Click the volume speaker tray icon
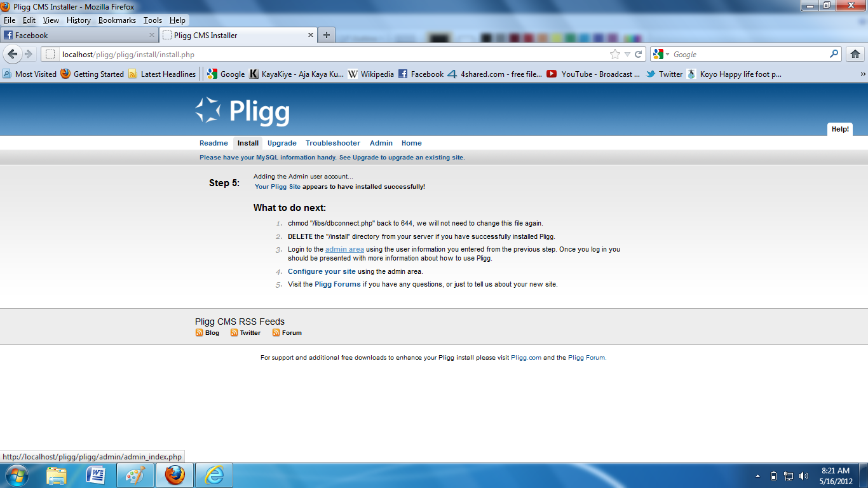The height and width of the screenshot is (488, 868). click(804, 476)
